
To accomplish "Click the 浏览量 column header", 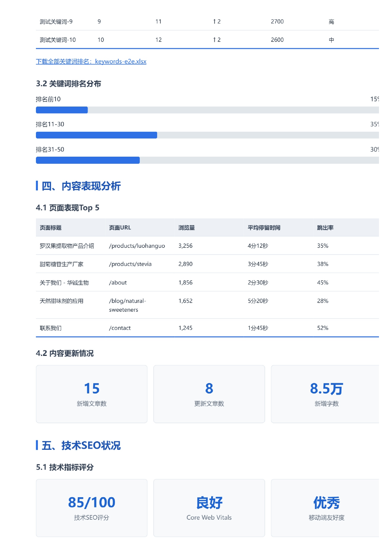I will click(x=186, y=228).
